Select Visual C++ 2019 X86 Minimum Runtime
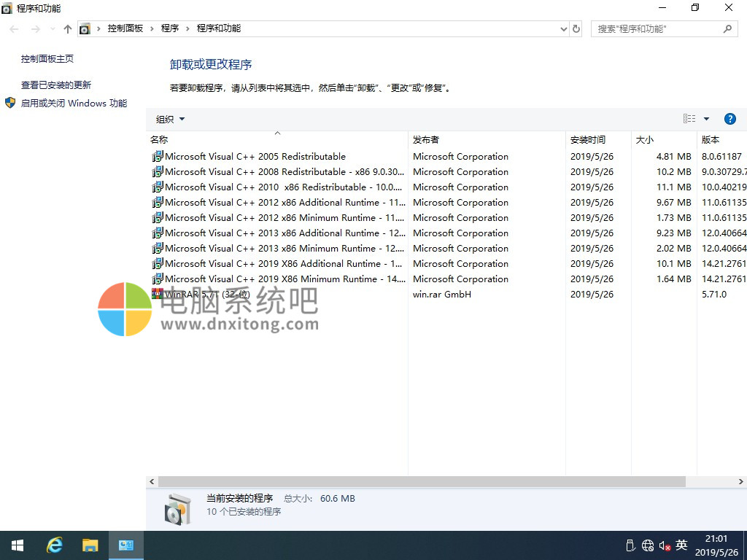The height and width of the screenshot is (560, 747). tap(285, 279)
